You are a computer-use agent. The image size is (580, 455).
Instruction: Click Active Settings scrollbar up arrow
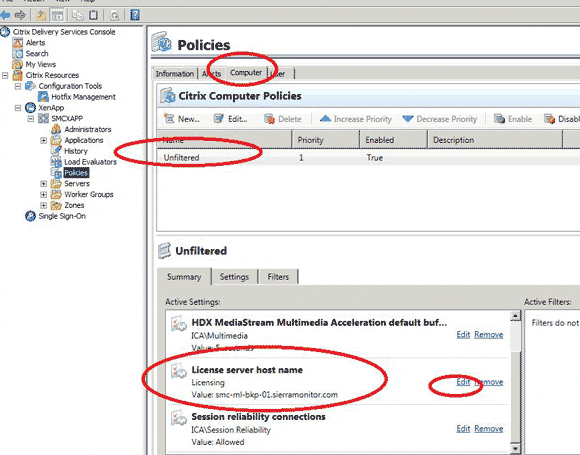(x=516, y=316)
